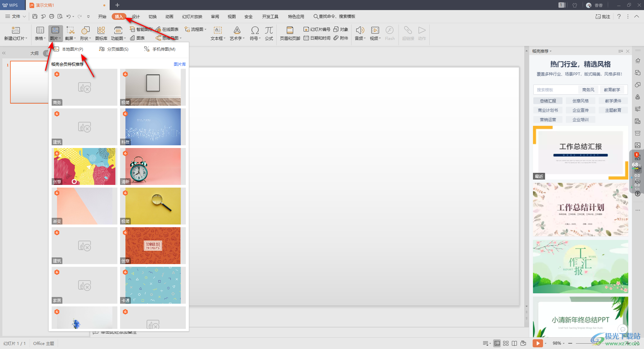Switch to the 切换 Transitions tab
Image resolution: width=644 pixels, height=349 pixels.
point(153,16)
